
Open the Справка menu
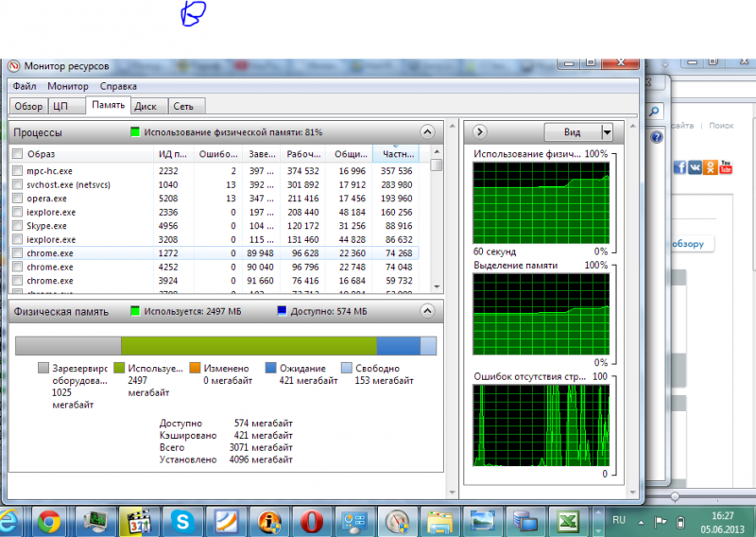point(118,86)
